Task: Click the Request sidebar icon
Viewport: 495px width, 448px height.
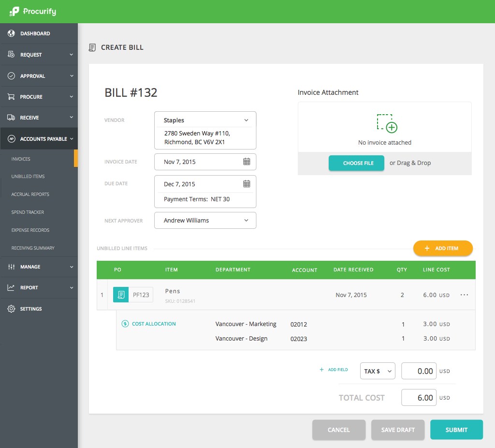Action: coord(12,54)
